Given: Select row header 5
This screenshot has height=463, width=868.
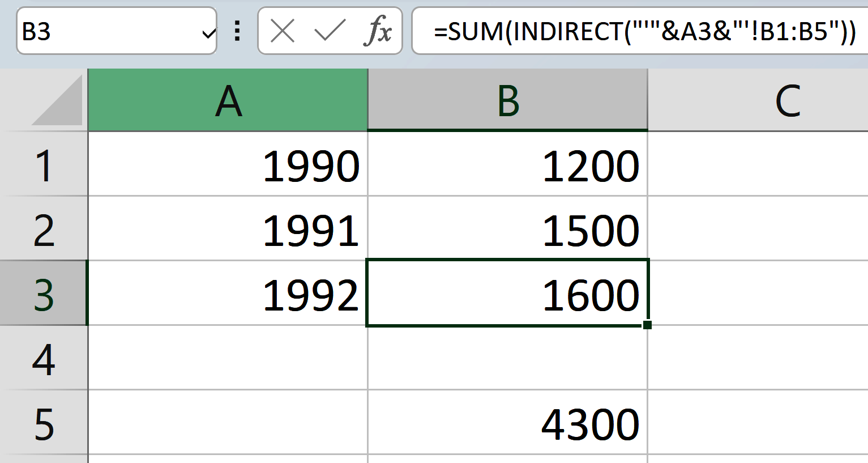Looking at the screenshot, I should tap(44, 422).
